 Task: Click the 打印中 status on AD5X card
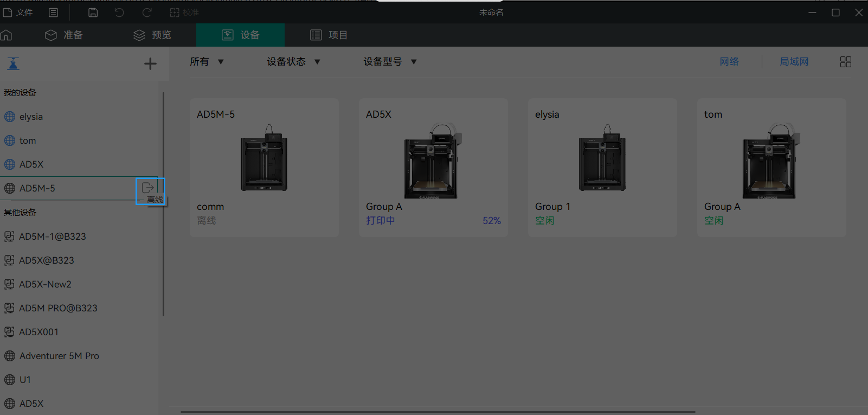click(381, 221)
